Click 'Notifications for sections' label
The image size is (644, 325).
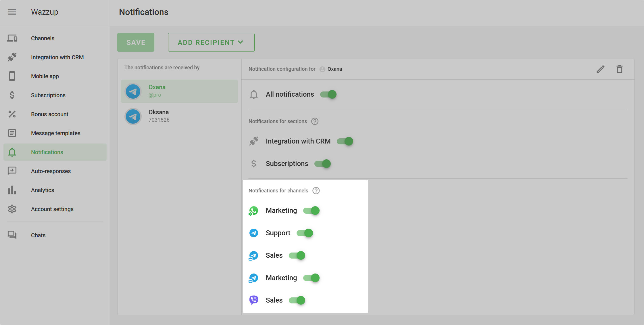point(278,121)
